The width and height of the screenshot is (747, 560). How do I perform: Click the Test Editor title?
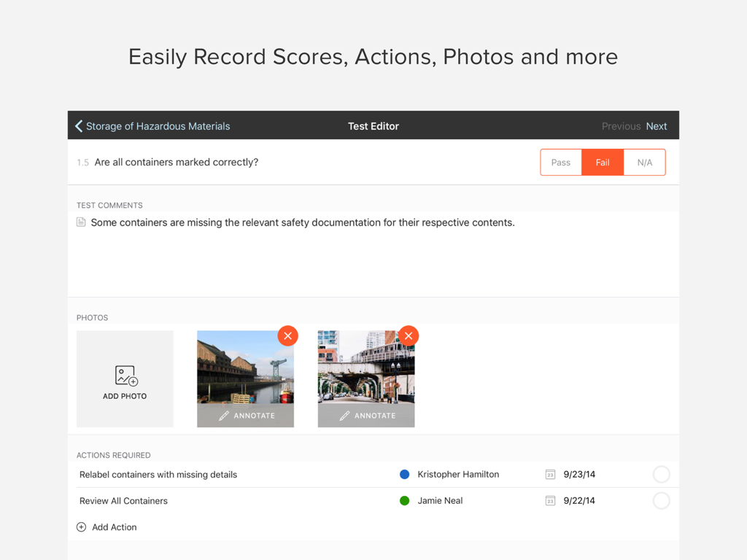point(373,125)
